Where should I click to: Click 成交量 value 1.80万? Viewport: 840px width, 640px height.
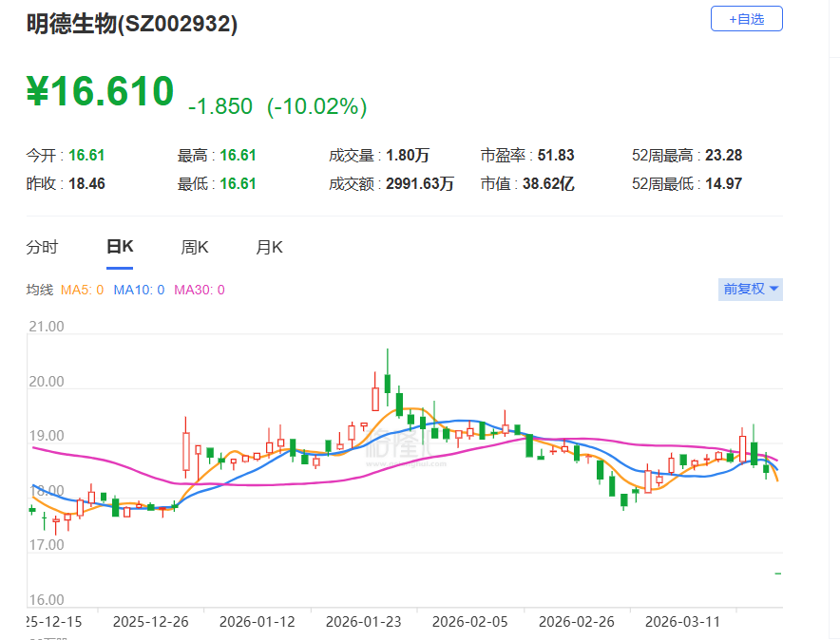point(408,156)
